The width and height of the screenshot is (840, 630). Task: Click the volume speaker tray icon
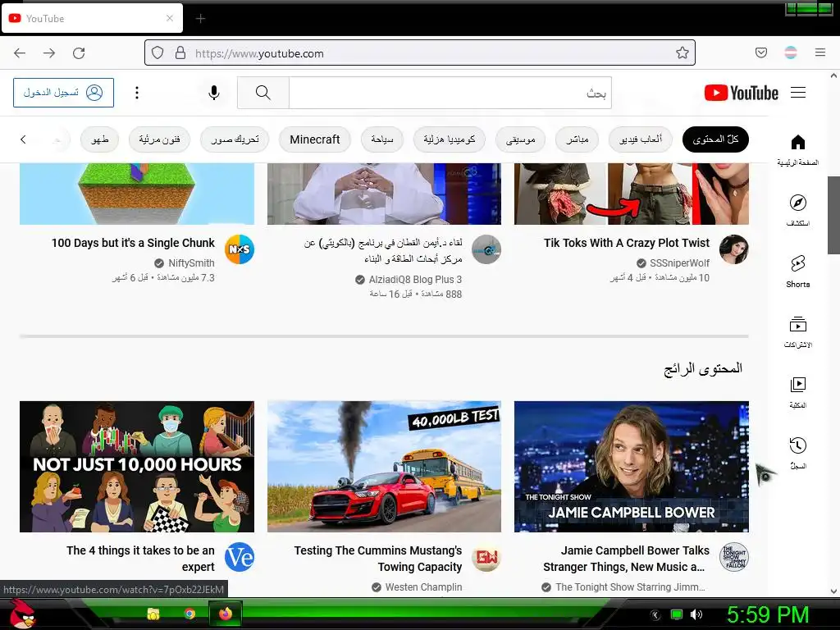[696, 614]
